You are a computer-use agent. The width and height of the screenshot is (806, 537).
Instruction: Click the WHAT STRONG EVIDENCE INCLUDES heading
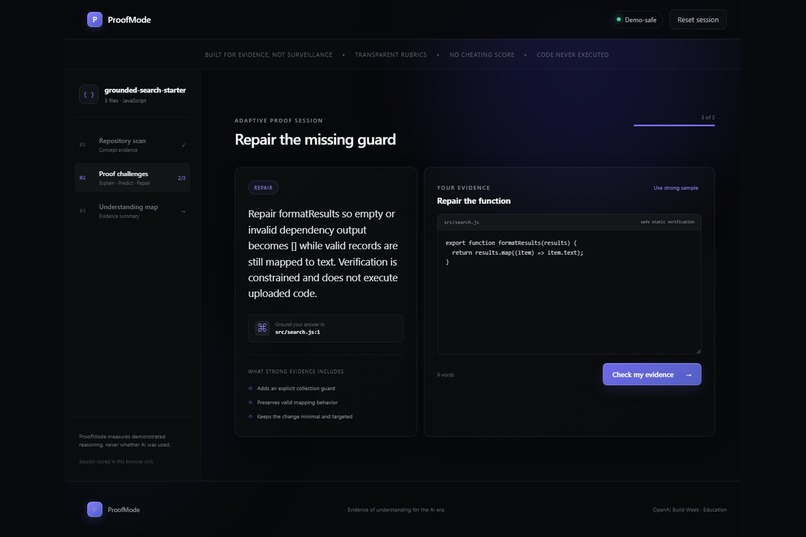[x=296, y=372]
